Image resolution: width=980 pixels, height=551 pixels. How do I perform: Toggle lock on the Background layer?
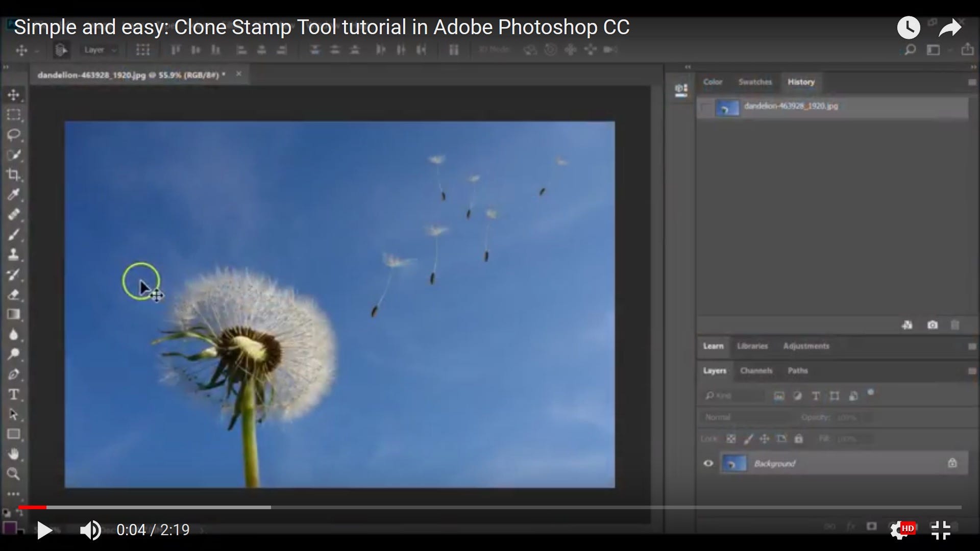click(952, 463)
